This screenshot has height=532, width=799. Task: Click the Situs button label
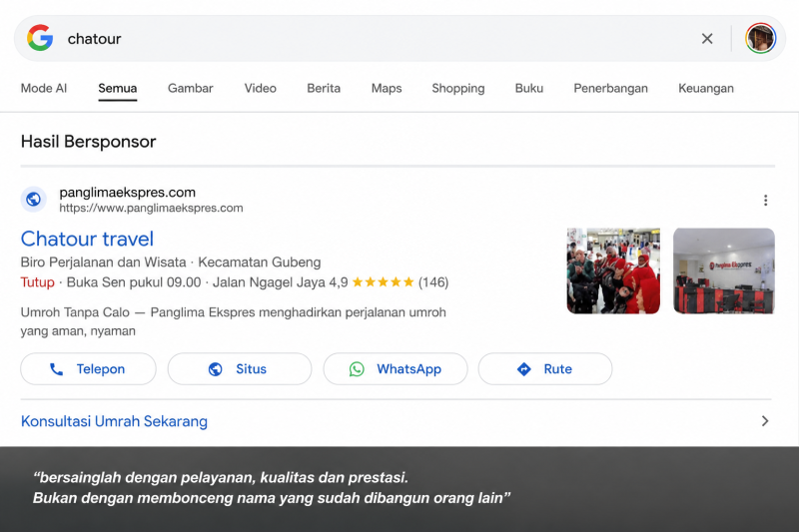[x=252, y=369]
